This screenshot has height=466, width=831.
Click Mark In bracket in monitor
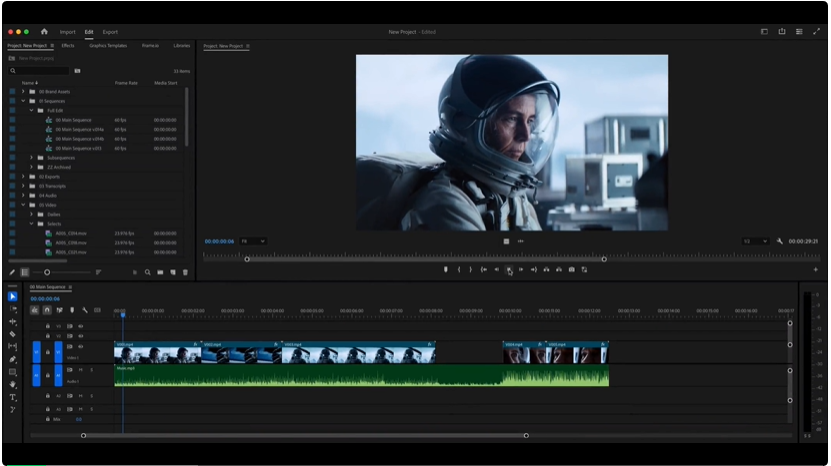point(459,269)
